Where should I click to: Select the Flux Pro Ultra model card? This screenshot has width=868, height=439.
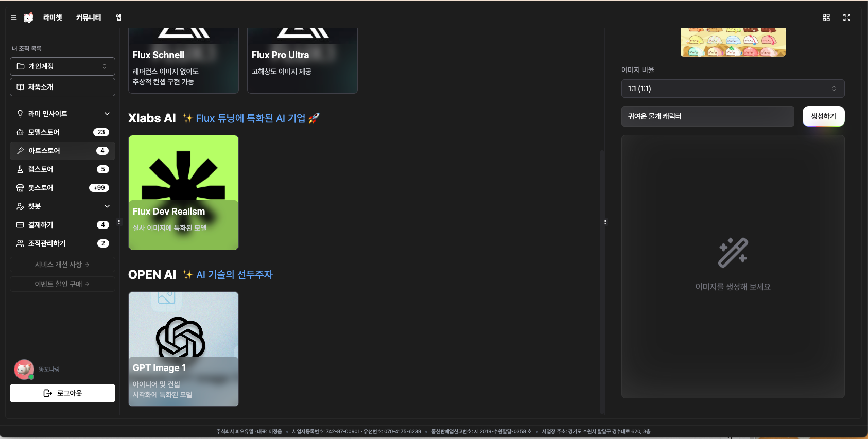302,61
